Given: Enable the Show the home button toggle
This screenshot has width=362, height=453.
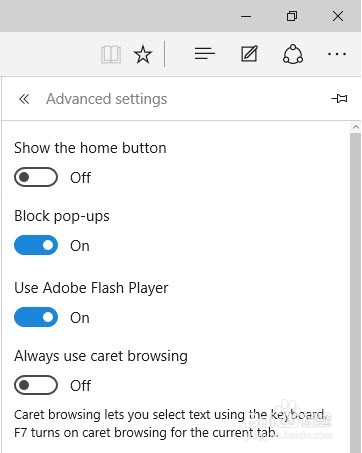Looking at the screenshot, I should pyautogui.click(x=36, y=177).
